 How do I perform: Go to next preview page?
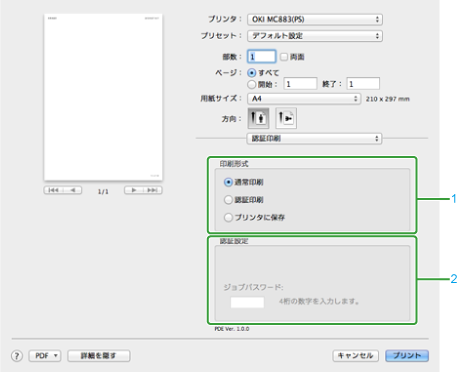click(x=134, y=190)
